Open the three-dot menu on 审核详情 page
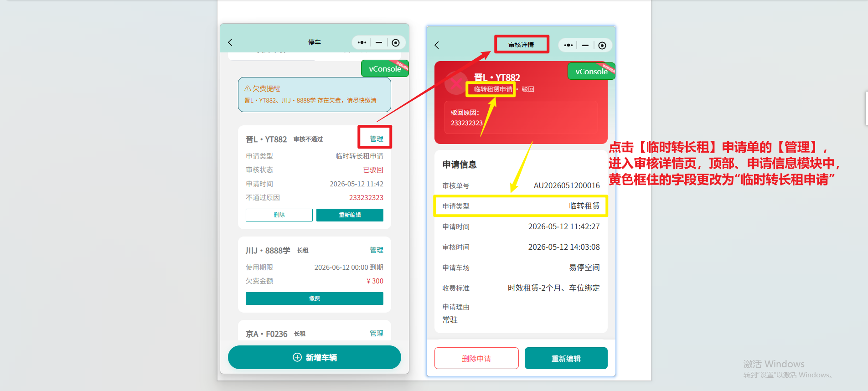 tap(568, 45)
